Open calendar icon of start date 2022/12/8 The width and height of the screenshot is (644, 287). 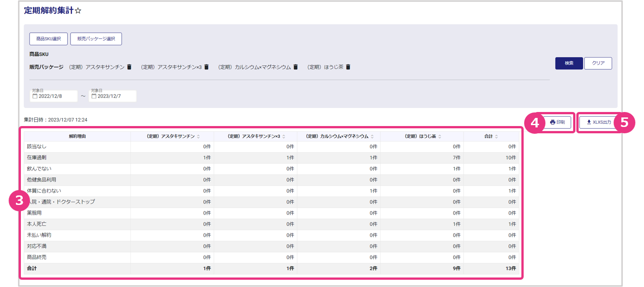(35, 97)
